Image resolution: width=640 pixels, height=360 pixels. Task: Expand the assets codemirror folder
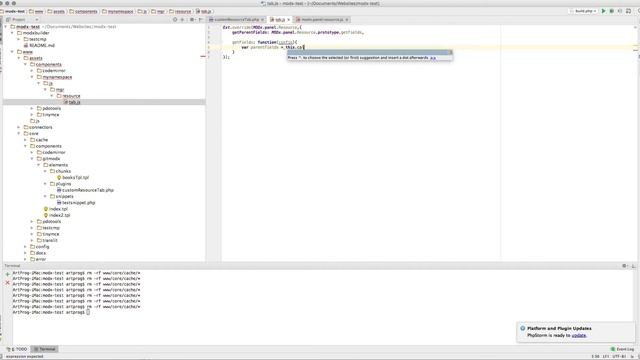[32, 71]
